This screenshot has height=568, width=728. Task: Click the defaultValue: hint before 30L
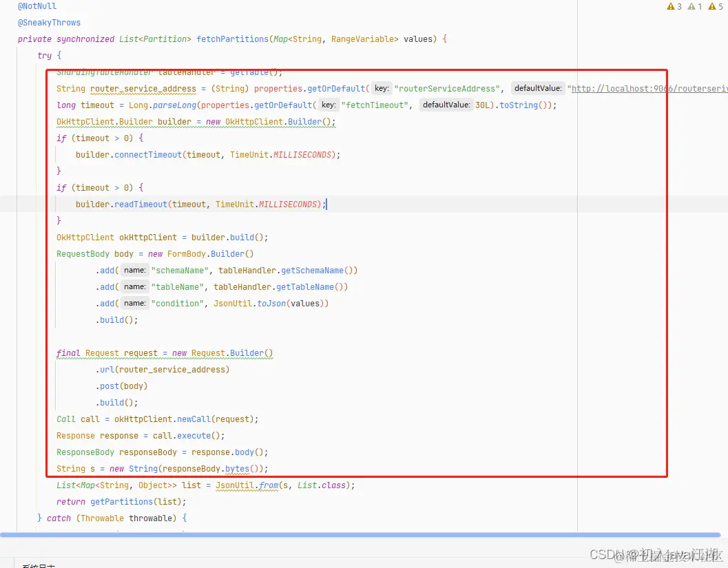pyautogui.click(x=446, y=105)
